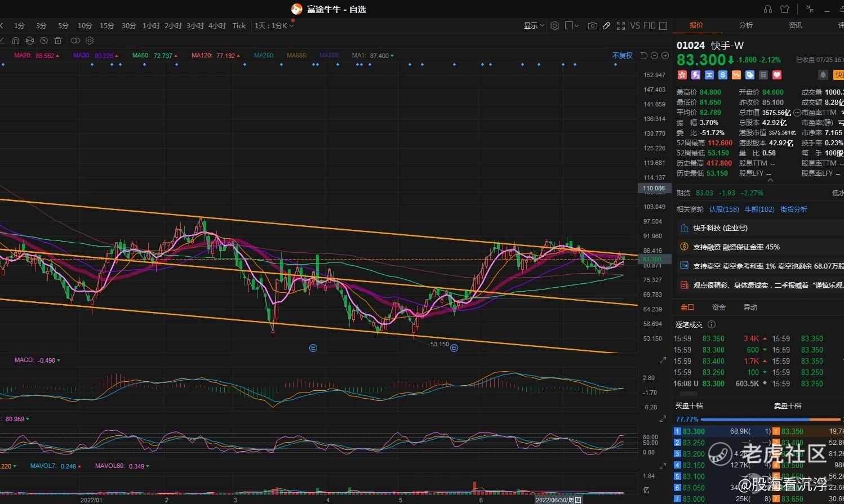This screenshot has width=844, height=504.
Task: Delete drawings with the trash icon
Action: (58, 41)
